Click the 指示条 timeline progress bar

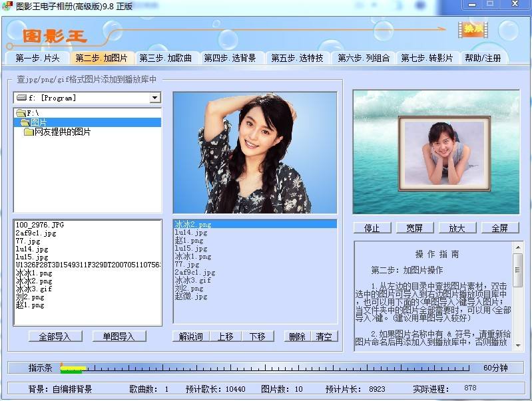tap(264, 368)
